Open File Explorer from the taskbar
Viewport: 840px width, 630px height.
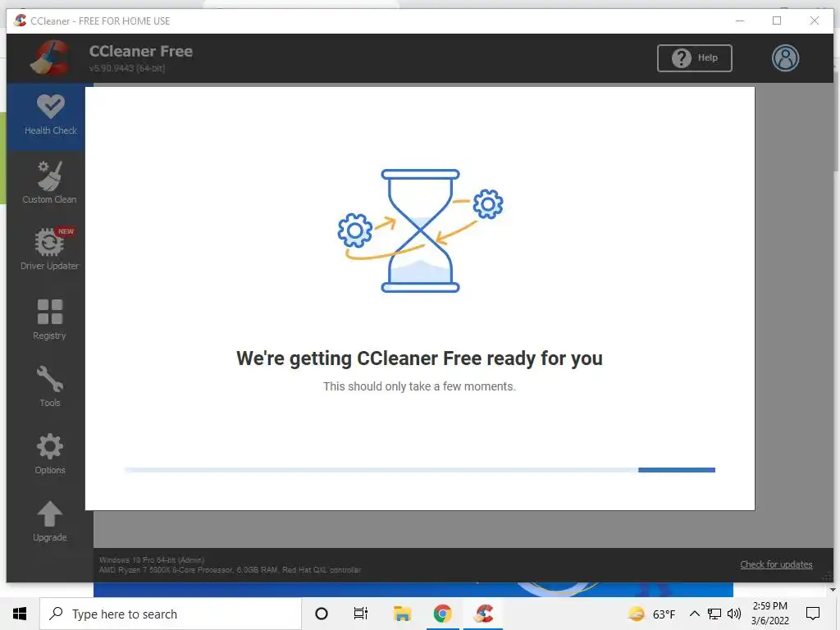(402, 614)
